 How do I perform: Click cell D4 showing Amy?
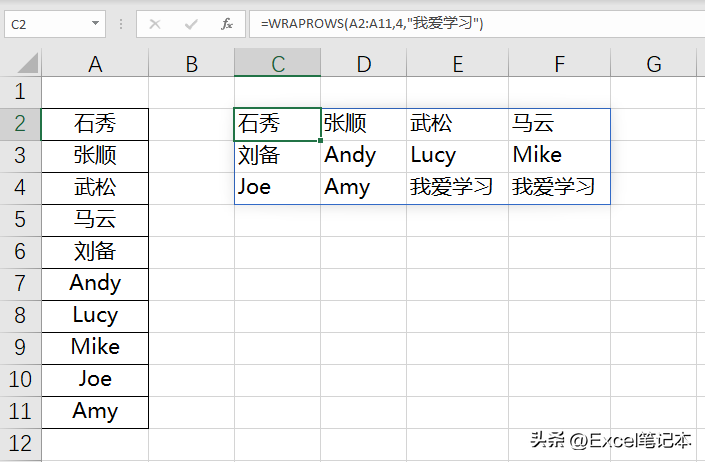click(364, 188)
